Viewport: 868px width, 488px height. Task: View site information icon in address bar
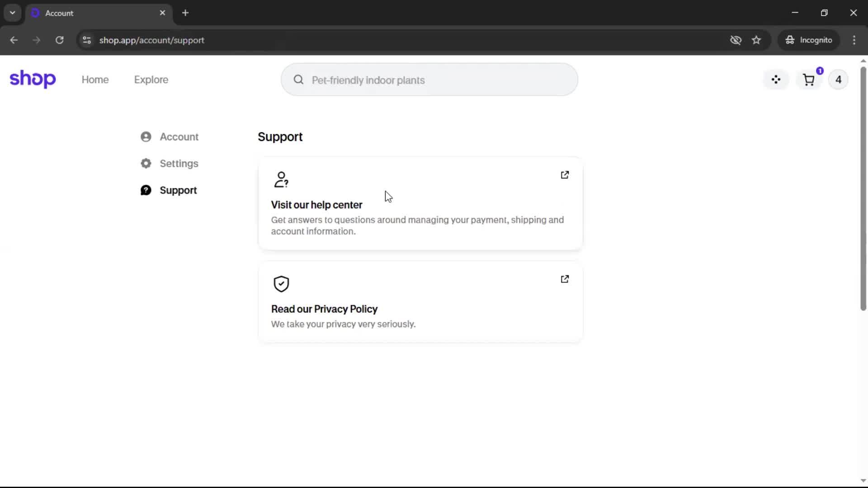[87, 40]
